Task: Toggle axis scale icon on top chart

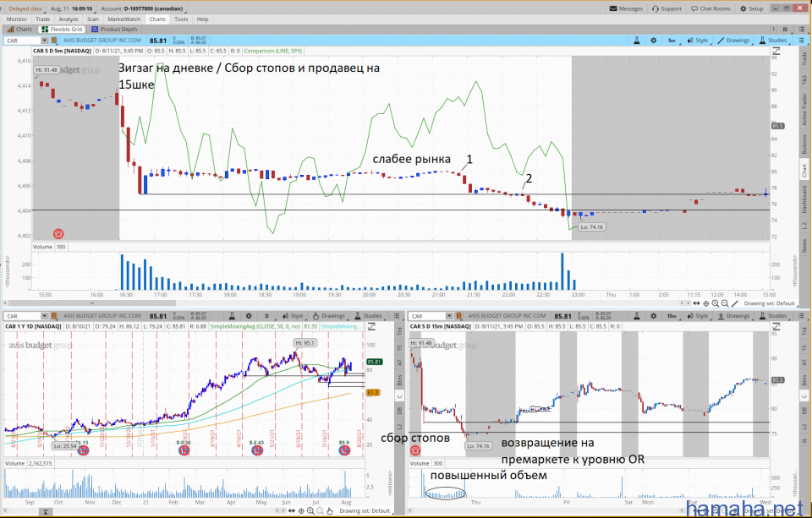Action: (x=776, y=52)
